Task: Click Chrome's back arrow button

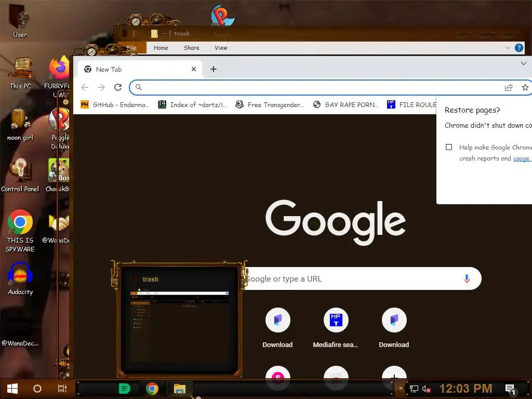Action: point(85,87)
